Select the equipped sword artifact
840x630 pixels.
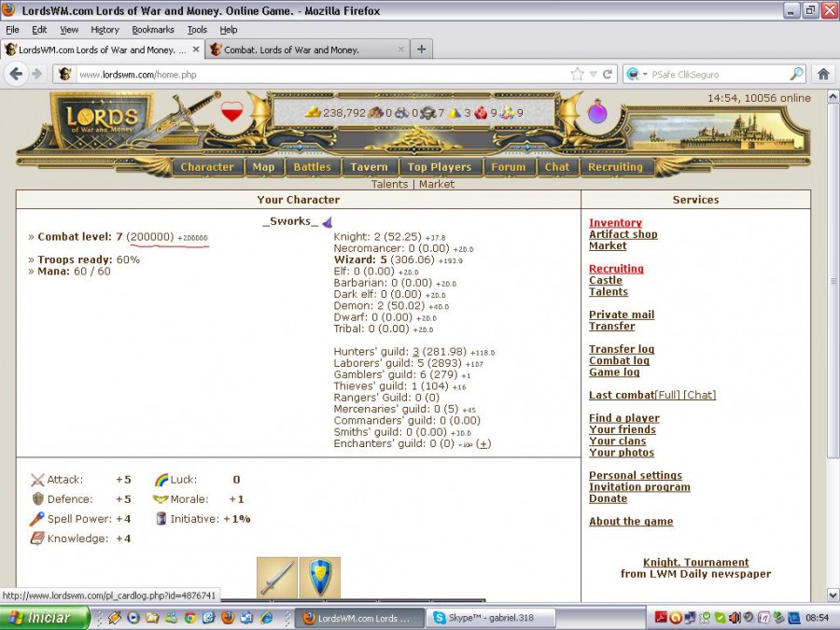pyautogui.click(x=276, y=578)
